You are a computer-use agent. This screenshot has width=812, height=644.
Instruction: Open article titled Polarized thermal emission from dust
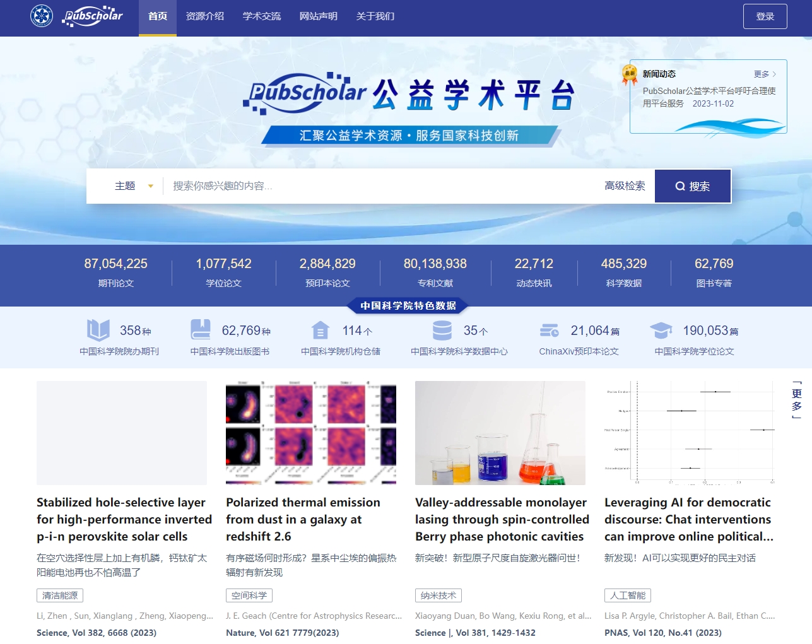click(x=303, y=519)
